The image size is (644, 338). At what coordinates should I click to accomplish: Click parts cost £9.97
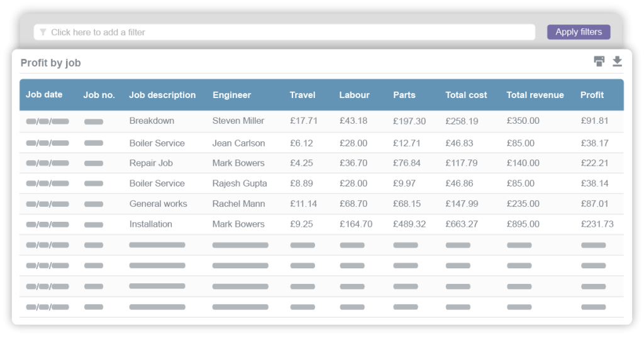[x=404, y=183]
